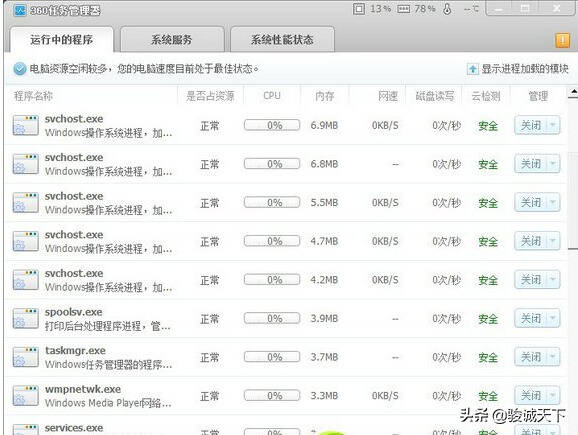Switch to the 运行中的程序 tab
The height and width of the screenshot is (435, 578).
point(62,39)
